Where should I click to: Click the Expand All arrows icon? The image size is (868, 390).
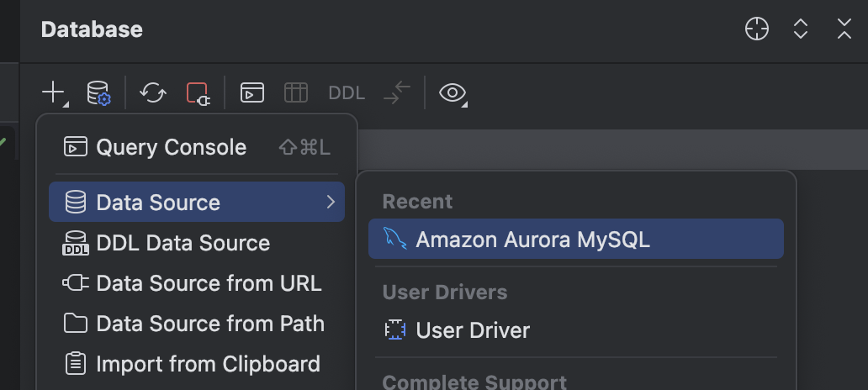pos(801,29)
